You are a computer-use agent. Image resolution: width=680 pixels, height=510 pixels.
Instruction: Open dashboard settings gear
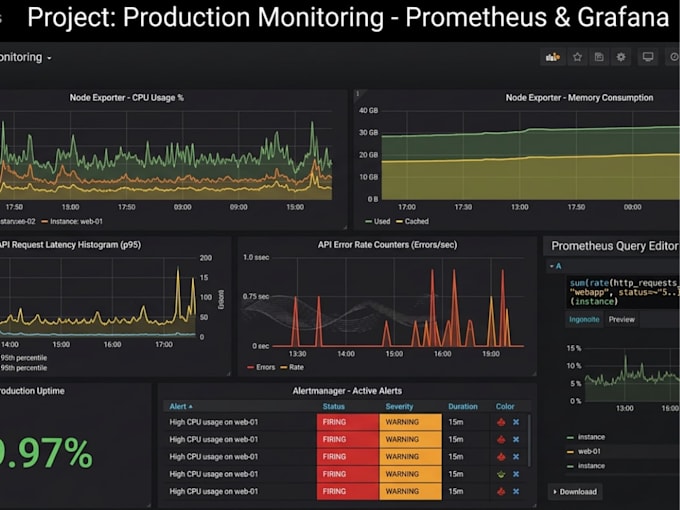(621, 57)
